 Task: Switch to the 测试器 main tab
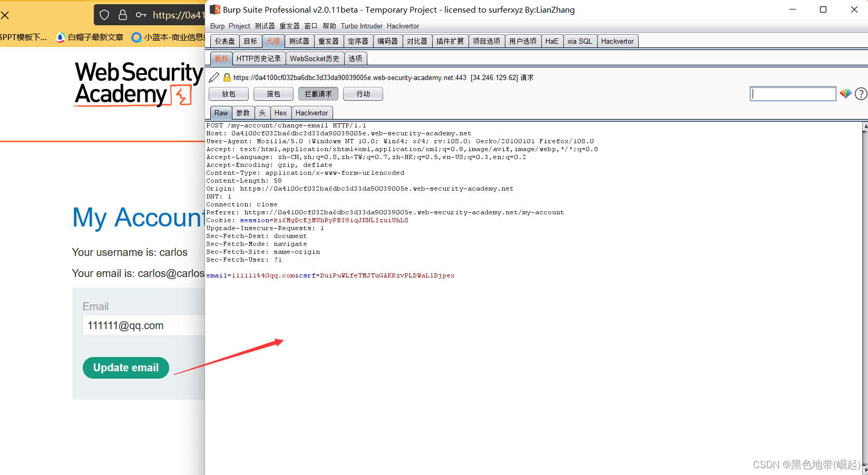299,41
